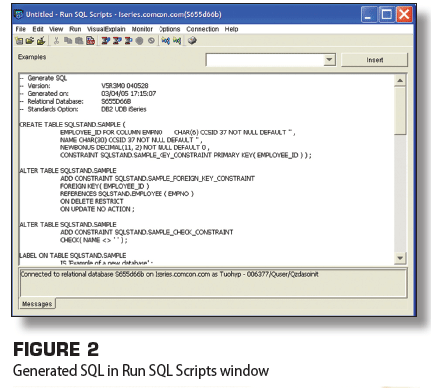Click the Cut scissors icon

point(56,41)
